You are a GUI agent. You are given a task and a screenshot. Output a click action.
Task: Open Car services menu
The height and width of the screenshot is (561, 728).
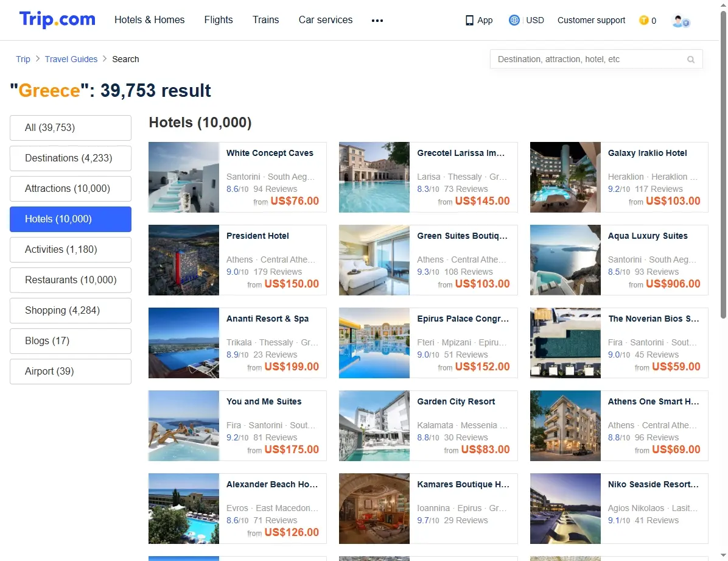[x=326, y=20]
